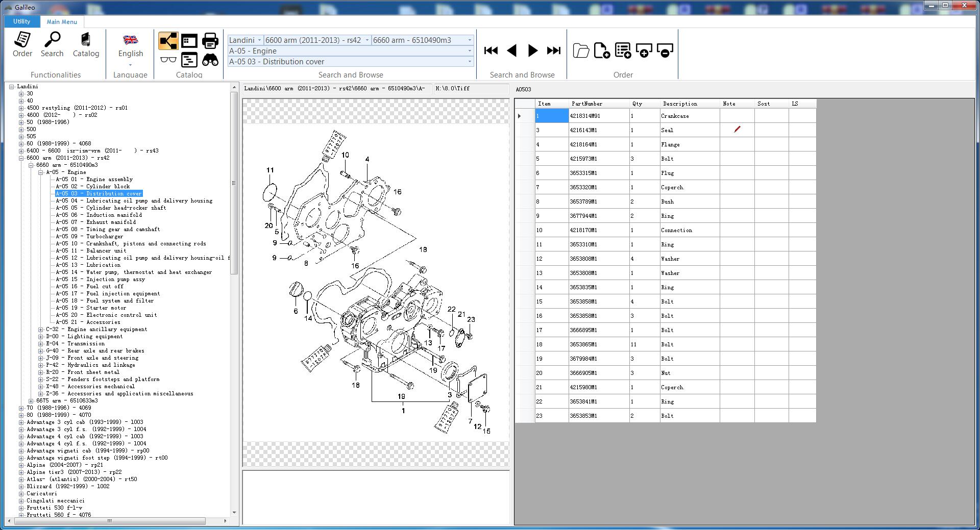
Task: Click the H:\8.0\Tiff path field
Action: click(471, 89)
